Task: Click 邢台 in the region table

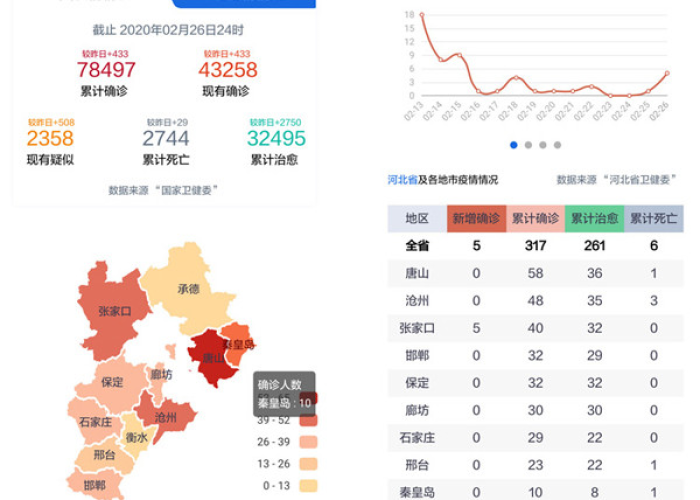Action: click(x=417, y=465)
